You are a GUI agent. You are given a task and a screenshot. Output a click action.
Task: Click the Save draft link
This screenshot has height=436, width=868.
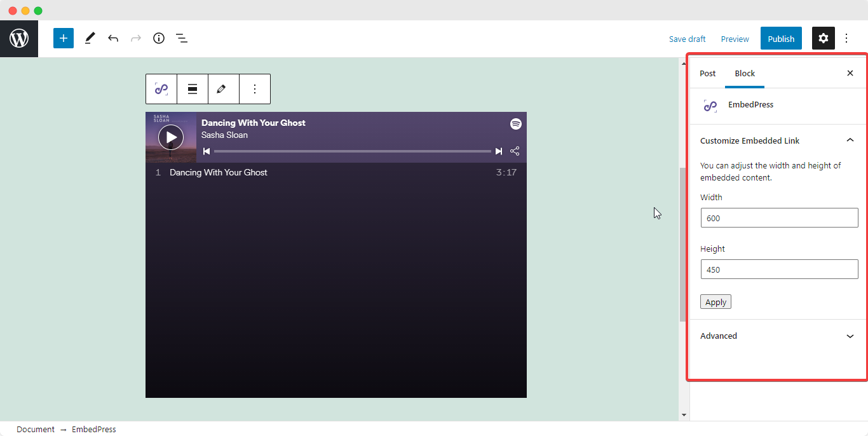point(687,39)
